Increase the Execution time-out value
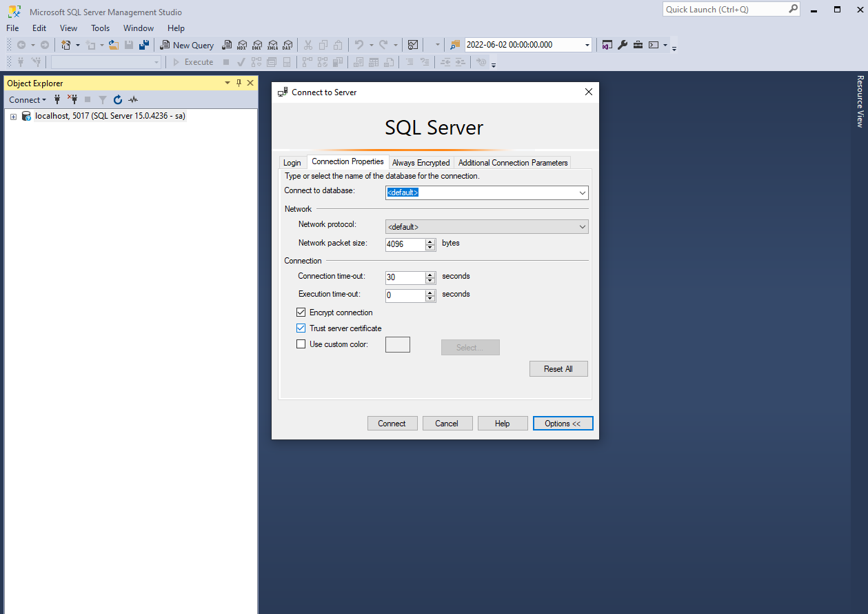The width and height of the screenshot is (868, 614). (x=430, y=293)
